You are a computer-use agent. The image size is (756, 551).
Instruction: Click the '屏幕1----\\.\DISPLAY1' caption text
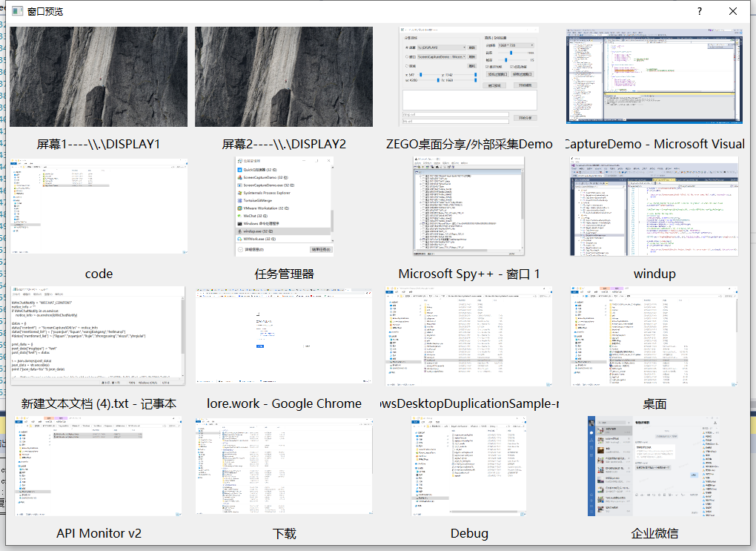99,145
